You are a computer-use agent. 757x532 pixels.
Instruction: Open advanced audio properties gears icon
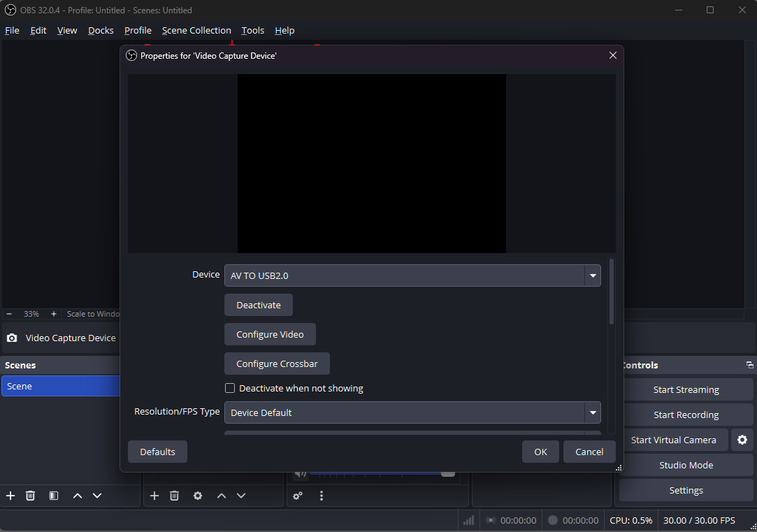tap(298, 496)
